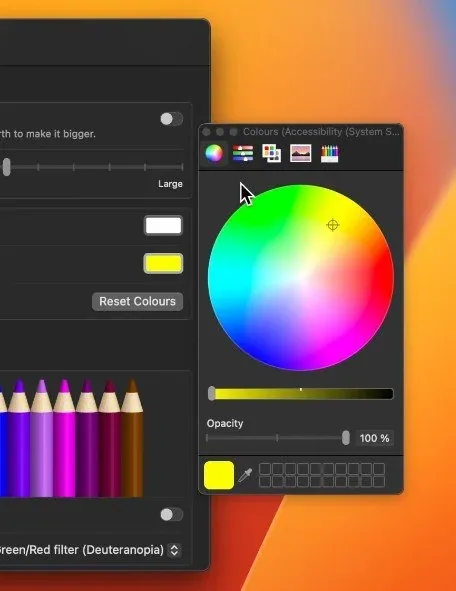Click the Colours window title text
The image size is (456, 591).
(321, 132)
